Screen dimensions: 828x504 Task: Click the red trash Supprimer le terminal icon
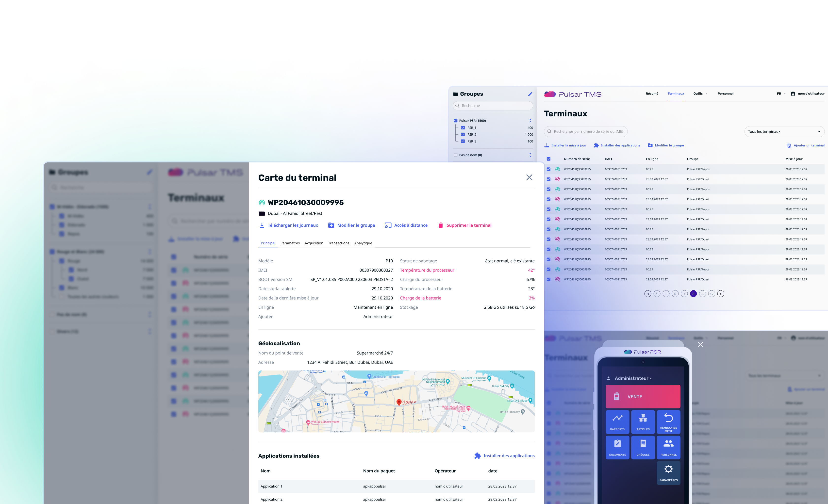coord(441,225)
